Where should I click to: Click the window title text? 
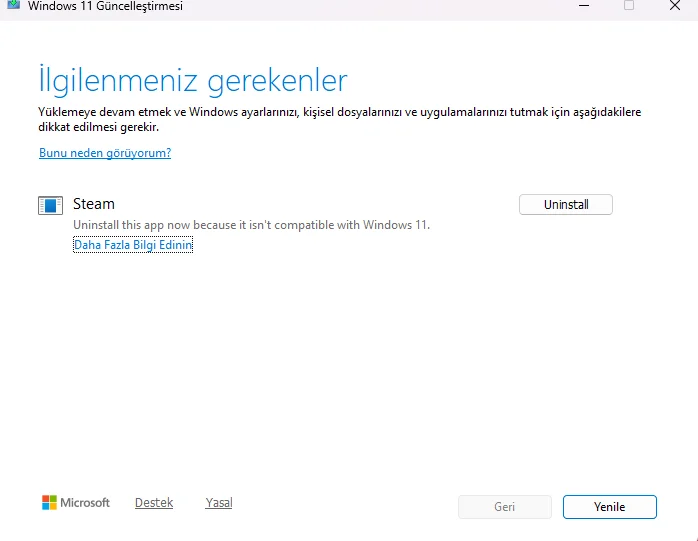coord(105,6)
